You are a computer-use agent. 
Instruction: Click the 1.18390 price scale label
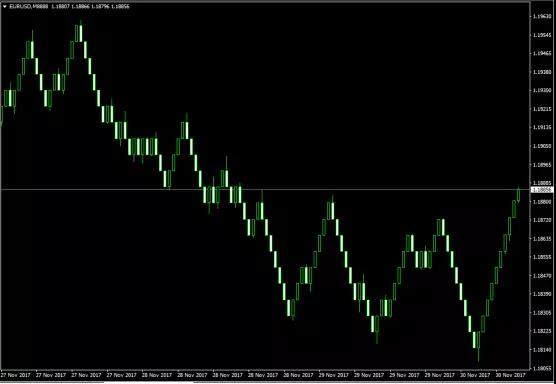pyautogui.click(x=543, y=294)
